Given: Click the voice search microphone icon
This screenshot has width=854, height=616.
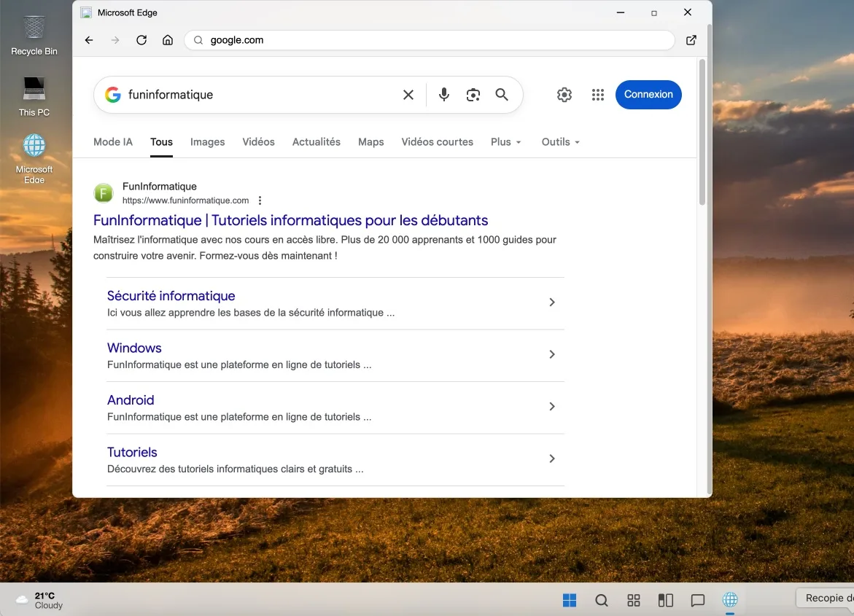Looking at the screenshot, I should tap(443, 95).
